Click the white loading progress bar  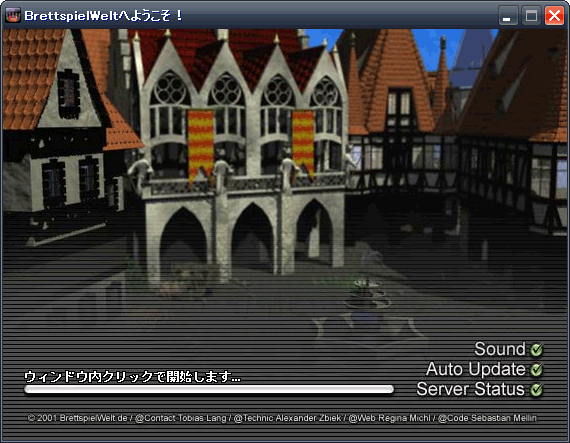tap(209, 389)
